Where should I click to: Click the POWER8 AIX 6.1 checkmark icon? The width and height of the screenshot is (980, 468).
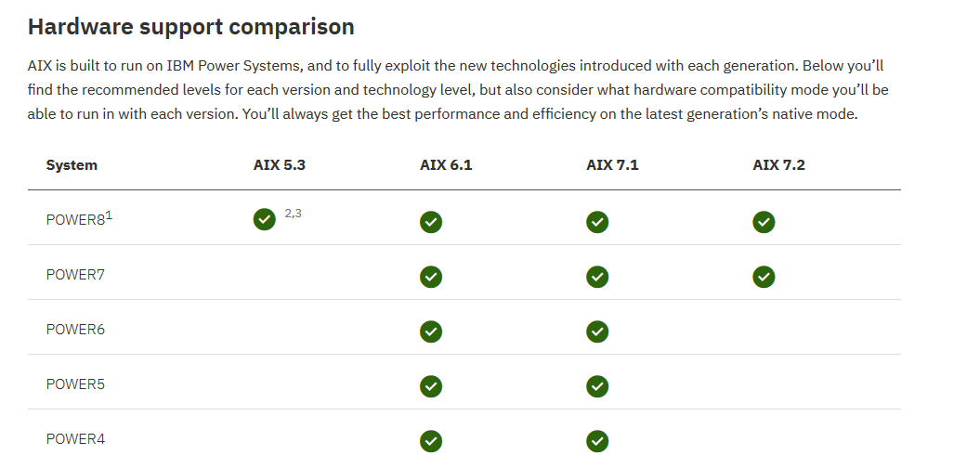pyautogui.click(x=430, y=222)
